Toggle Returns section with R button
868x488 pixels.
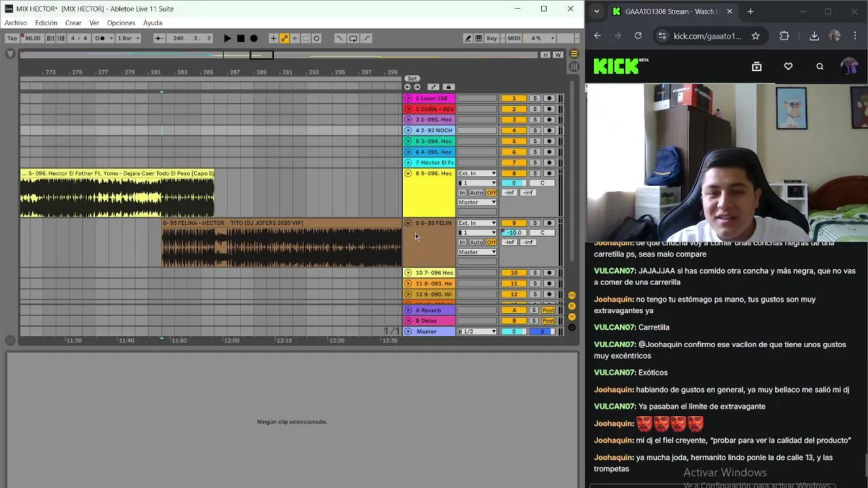click(572, 306)
